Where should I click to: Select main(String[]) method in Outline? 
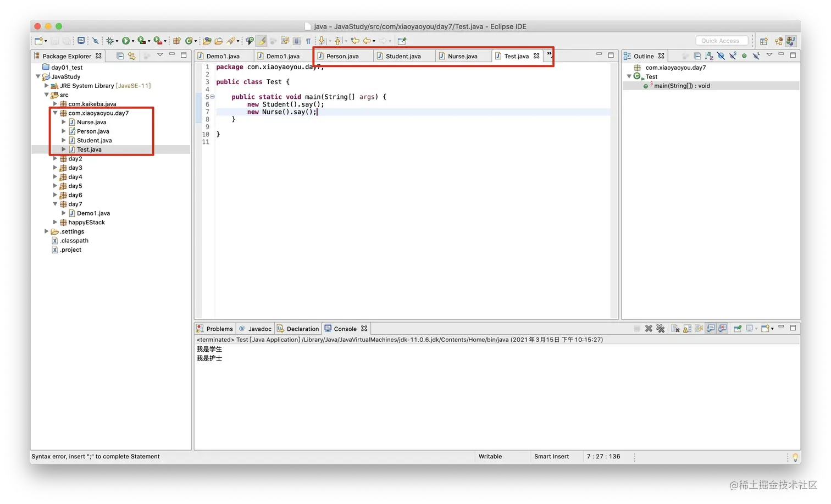[682, 86]
